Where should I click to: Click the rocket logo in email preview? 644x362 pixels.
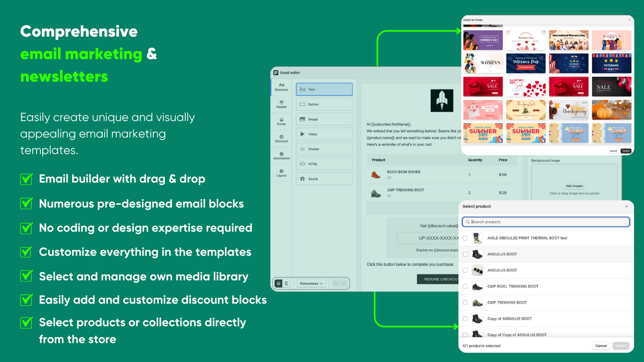click(x=442, y=101)
